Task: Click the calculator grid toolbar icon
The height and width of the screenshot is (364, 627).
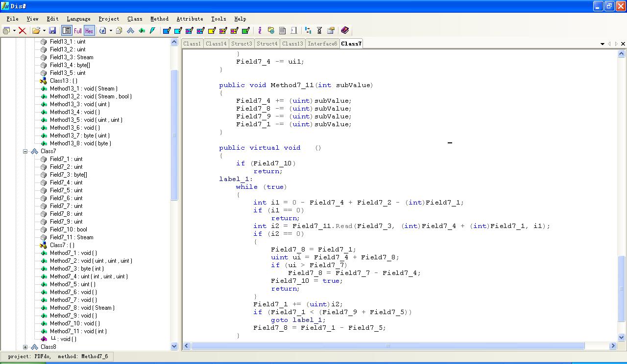Action: [282, 31]
